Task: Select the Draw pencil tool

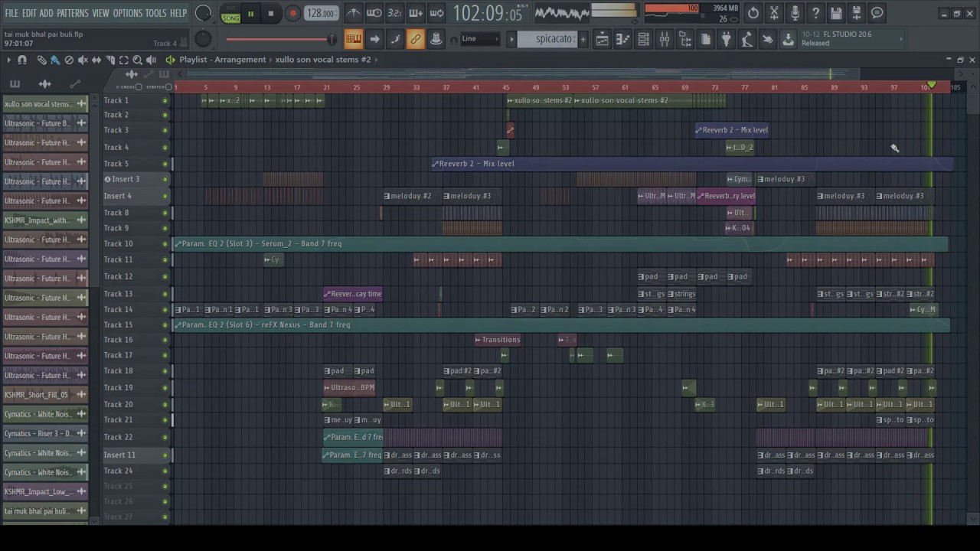Action: pos(41,60)
